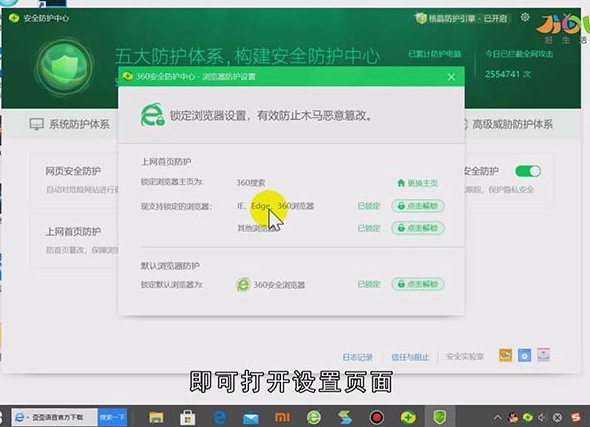Click the round X tray icon beside the speaker
The width and height of the screenshot is (590, 427).
point(558,417)
